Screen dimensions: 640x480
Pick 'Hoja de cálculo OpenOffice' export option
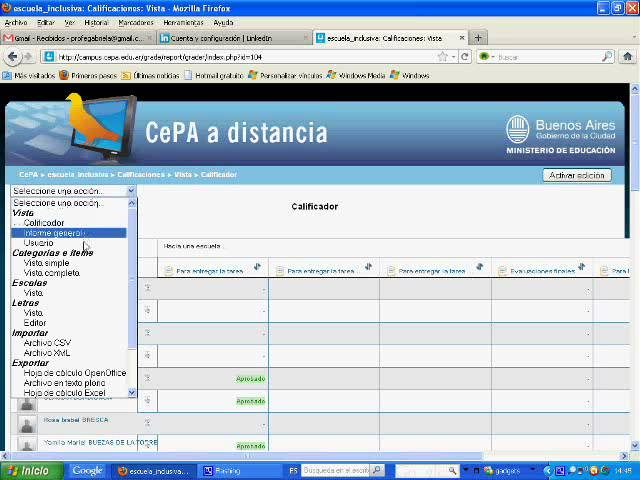coord(75,373)
